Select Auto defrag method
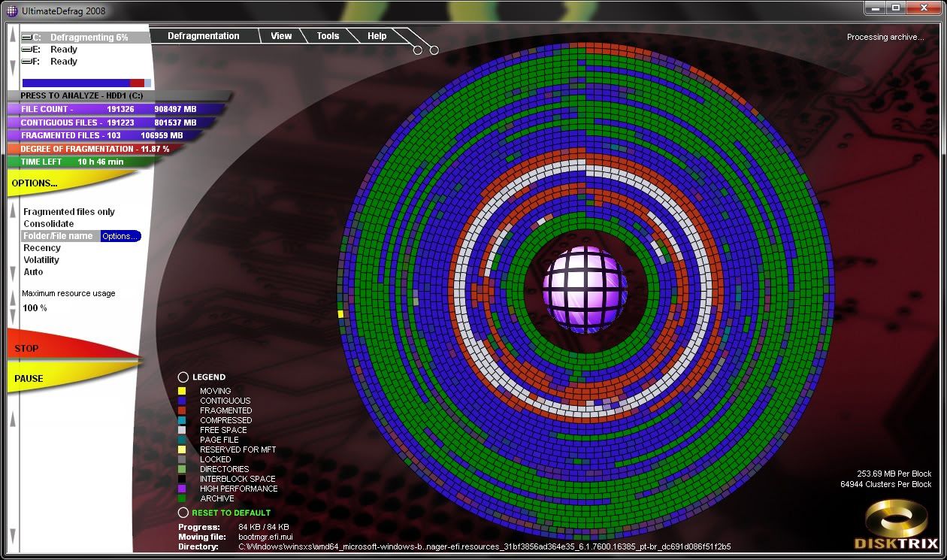Screen dimensions: 947x560 [x=33, y=272]
